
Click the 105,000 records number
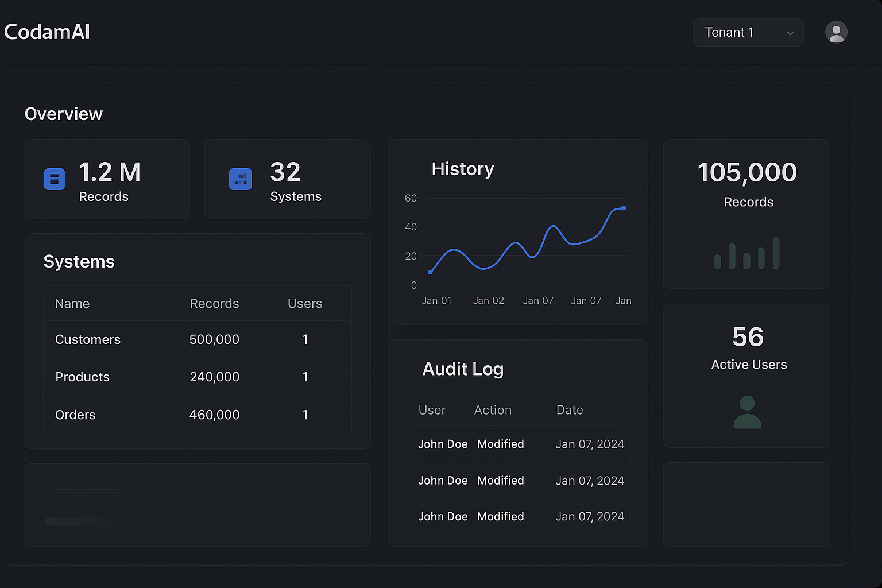pyautogui.click(x=747, y=172)
